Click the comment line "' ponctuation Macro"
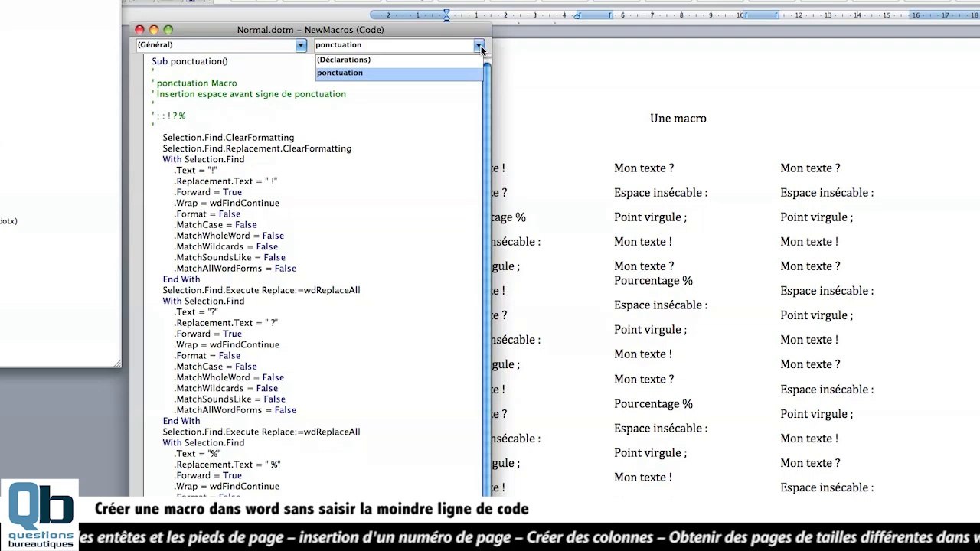Viewport: 980px width, 551px height. [194, 83]
